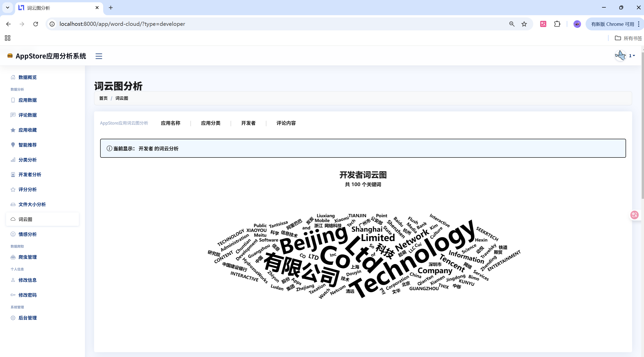Image resolution: width=644 pixels, height=357 pixels.
Task: Switch to the 应用名称 word cloud tab
Action: 171,123
